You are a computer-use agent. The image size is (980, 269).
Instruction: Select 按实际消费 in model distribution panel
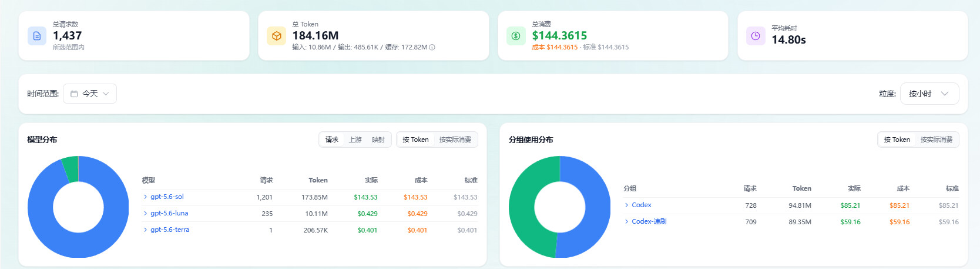pos(455,140)
